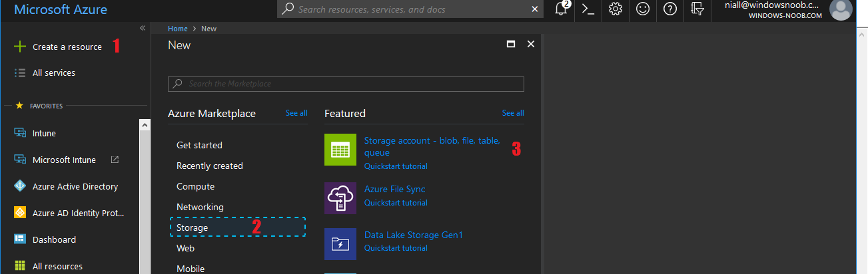Click the Azure File Sync icon
This screenshot has height=274, width=868.
340,198
